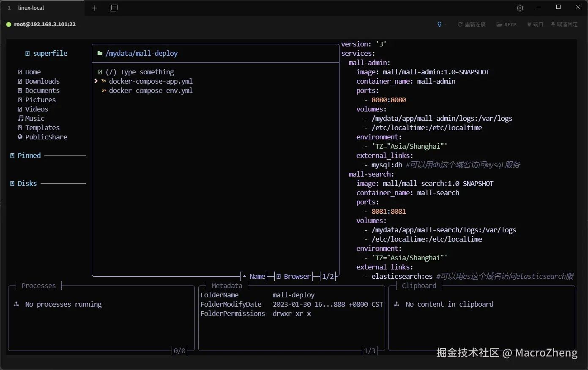Click the 'Type something' search field

pyautogui.click(x=147, y=72)
